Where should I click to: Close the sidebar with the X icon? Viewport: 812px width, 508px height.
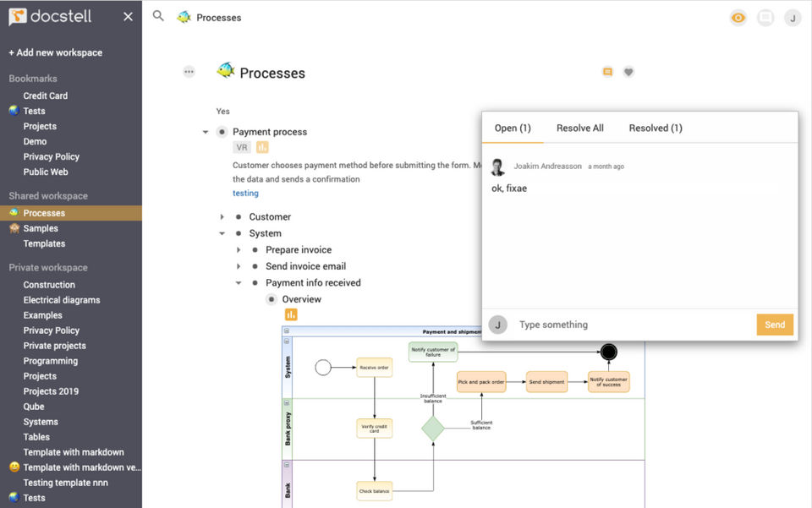pos(128,17)
